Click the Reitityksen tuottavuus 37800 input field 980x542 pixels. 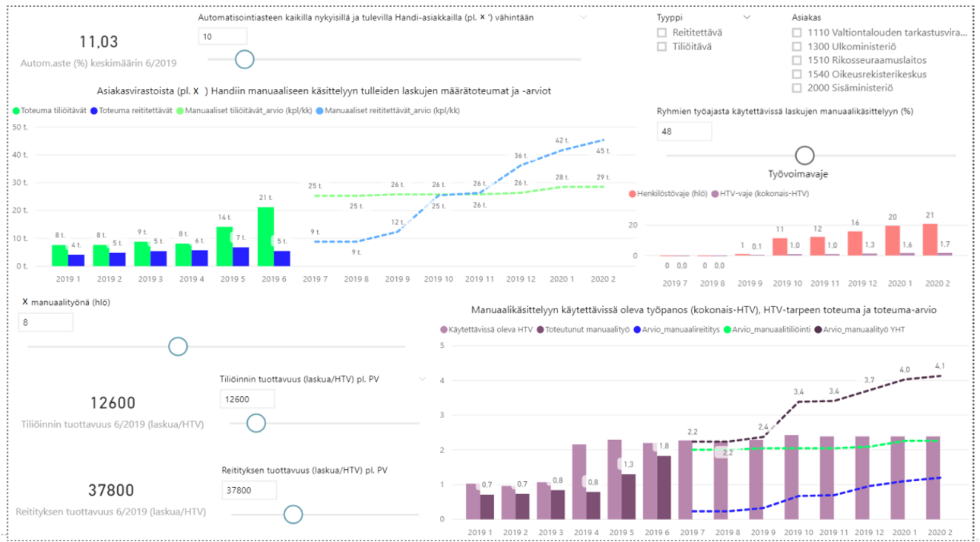249,490
